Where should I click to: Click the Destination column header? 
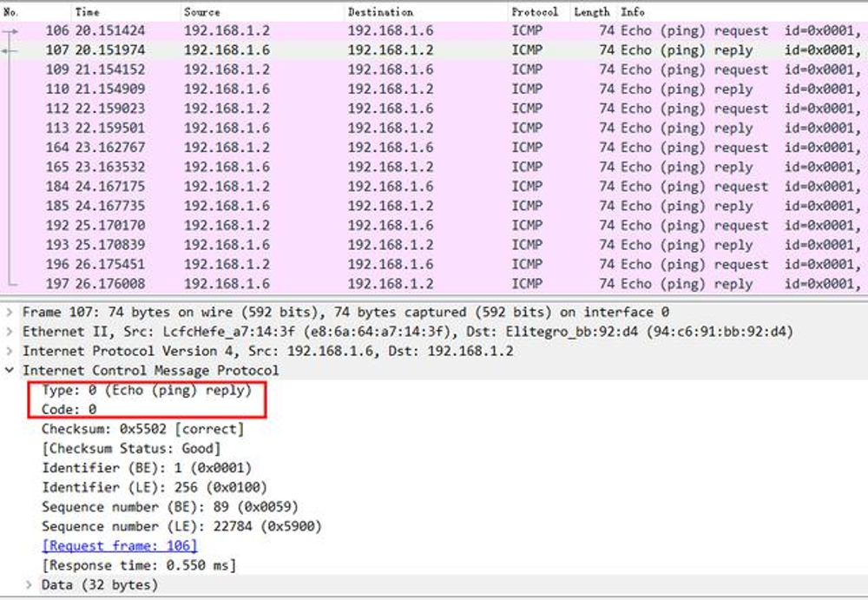point(380,12)
